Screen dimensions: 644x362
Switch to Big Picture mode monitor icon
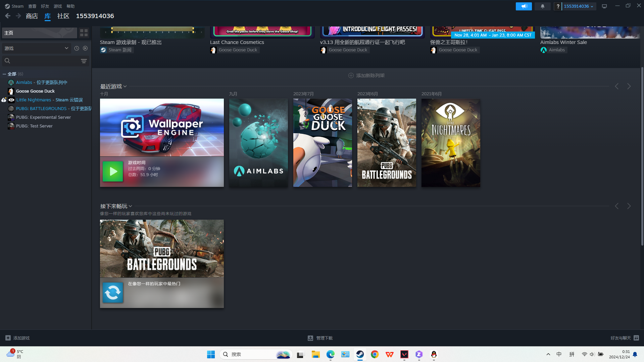(604, 6)
